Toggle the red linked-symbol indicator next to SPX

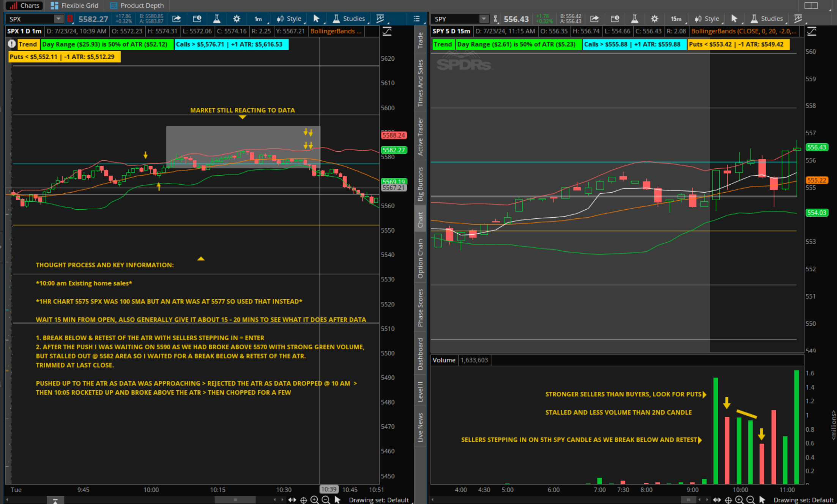70,19
